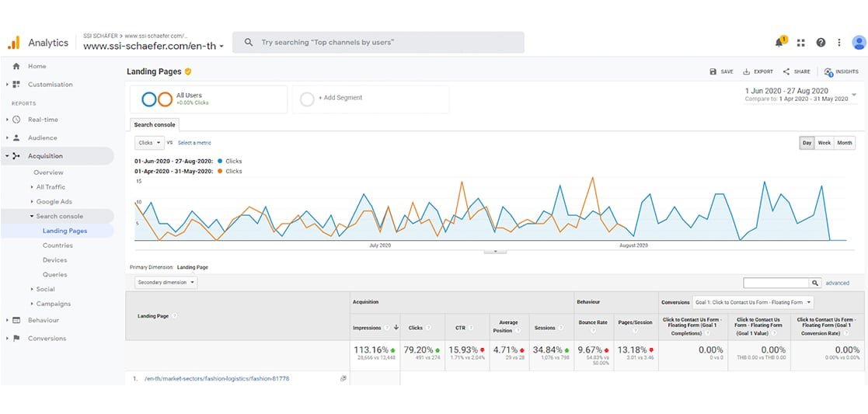
Task: Click the Add Segment box
Action: click(371, 99)
